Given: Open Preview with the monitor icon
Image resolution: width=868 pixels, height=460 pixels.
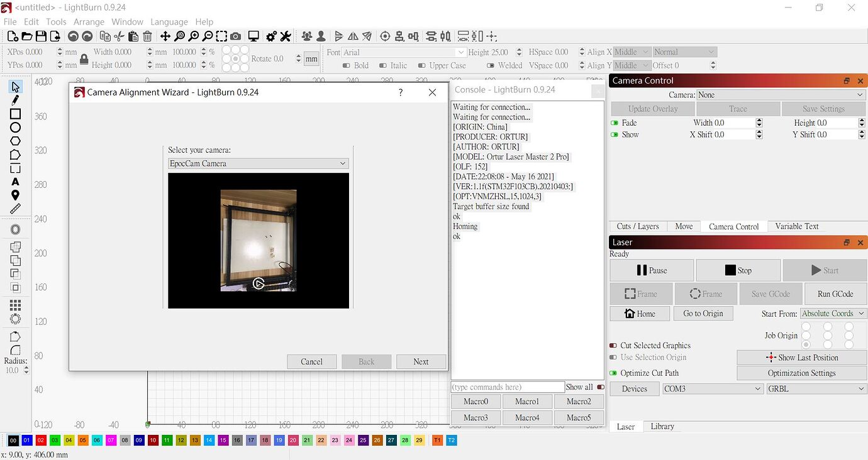Looking at the screenshot, I should [253, 36].
